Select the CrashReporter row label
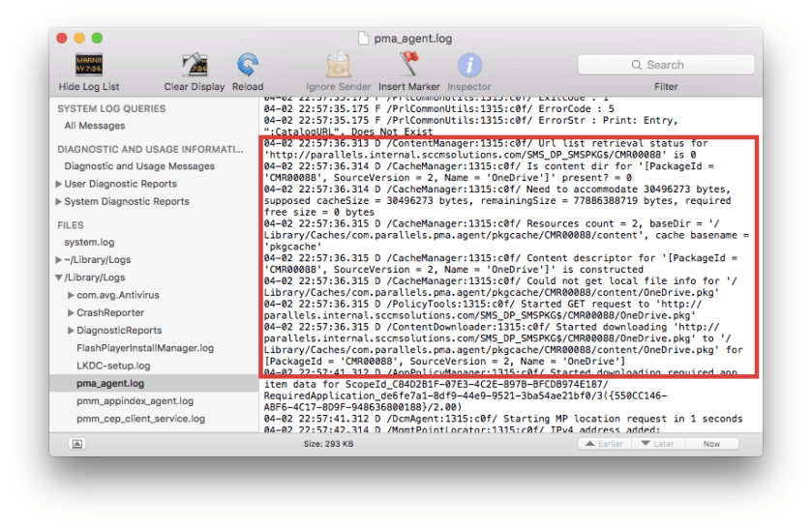Image resolution: width=812 pixels, height=527 pixels. pos(110,312)
